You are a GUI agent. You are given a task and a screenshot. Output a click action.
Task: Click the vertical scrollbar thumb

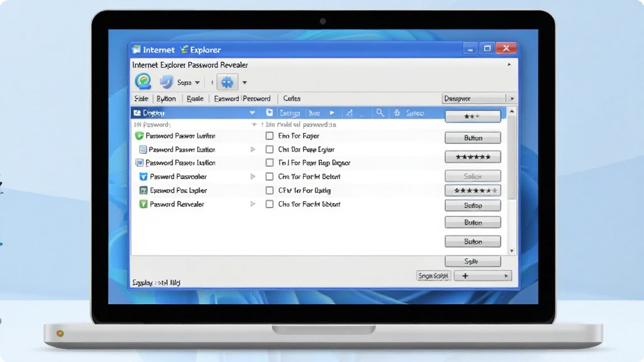(x=512, y=158)
